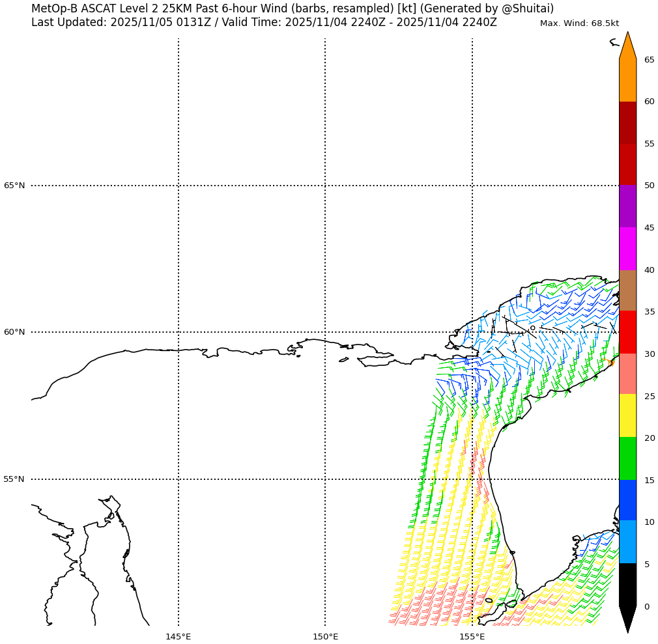
Task: Click the 65°N latitude axis label
Action: 14,186
